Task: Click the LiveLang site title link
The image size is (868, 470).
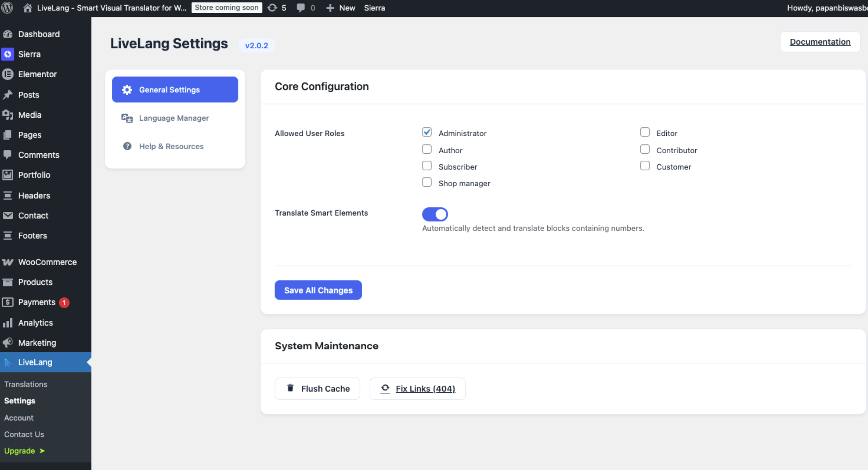Action: pyautogui.click(x=112, y=8)
